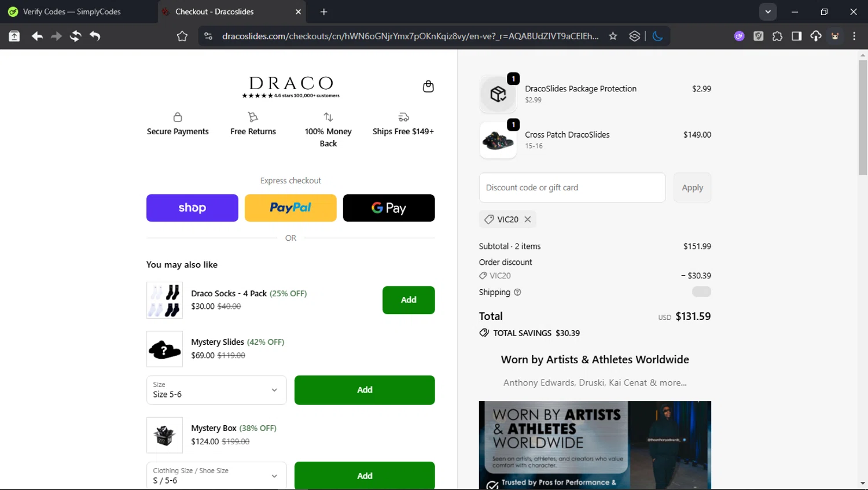Image resolution: width=868 pixels, height=490 pixels.
Task: Pay with Shop express checkout button
Action: coord(192,208)
